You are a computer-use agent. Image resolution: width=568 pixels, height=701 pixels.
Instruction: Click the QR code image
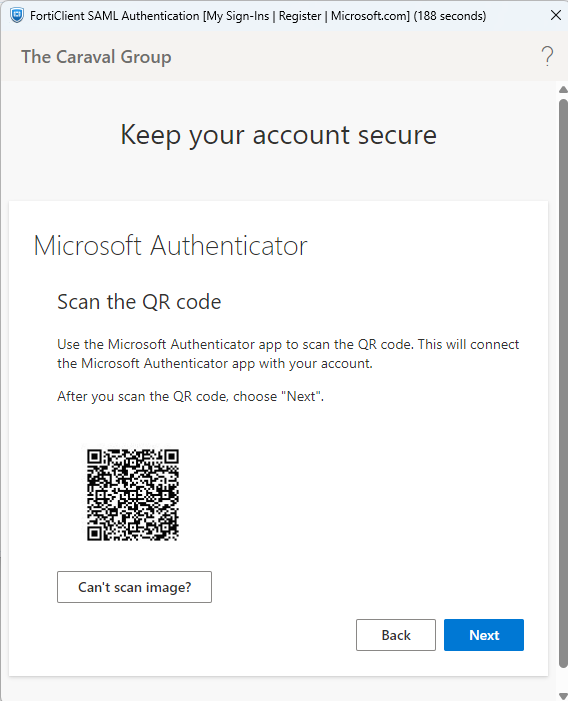[x=133, y=495]
